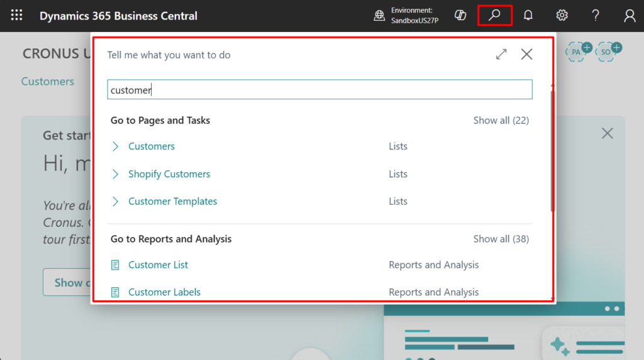Expand the Shopify Customers chevron
The height and width of the screenshot is (360, 644).
coord(115,174)
